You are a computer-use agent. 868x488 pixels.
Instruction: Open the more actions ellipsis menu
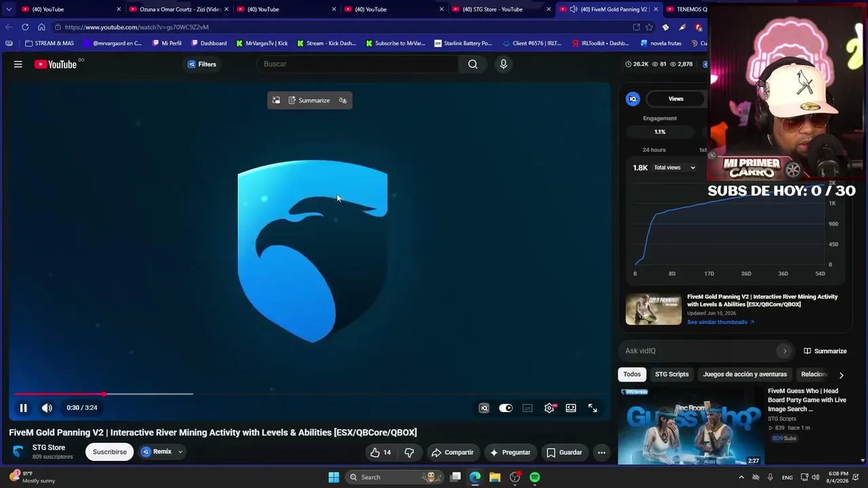tap(601, 452)
